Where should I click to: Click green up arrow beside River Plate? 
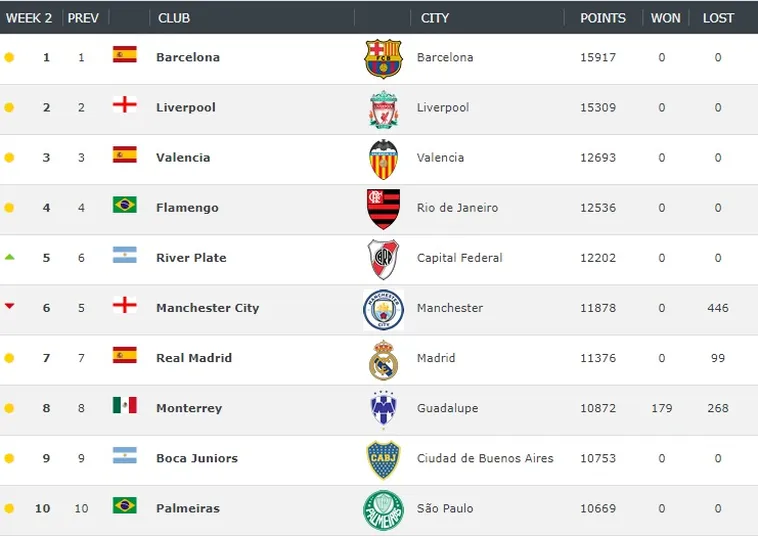9,257
